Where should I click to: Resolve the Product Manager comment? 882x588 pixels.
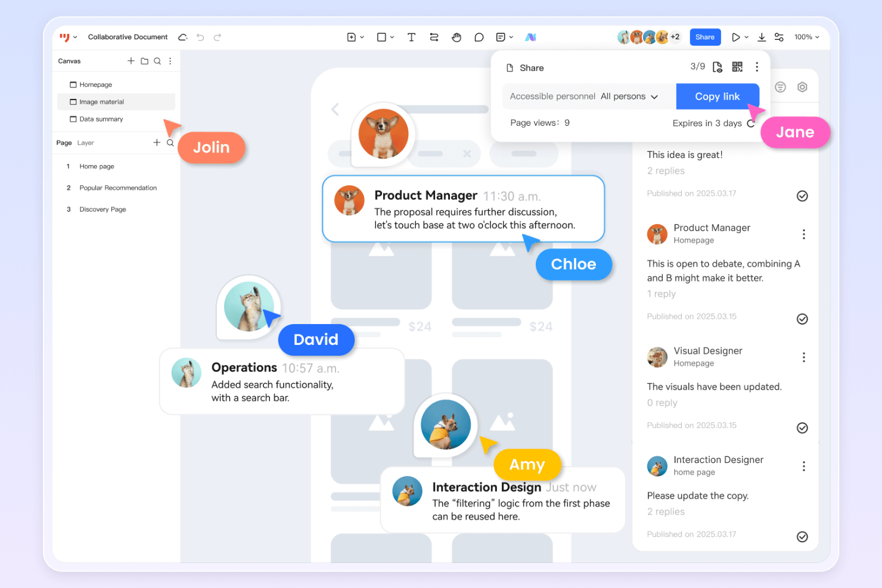click(802, 319)
